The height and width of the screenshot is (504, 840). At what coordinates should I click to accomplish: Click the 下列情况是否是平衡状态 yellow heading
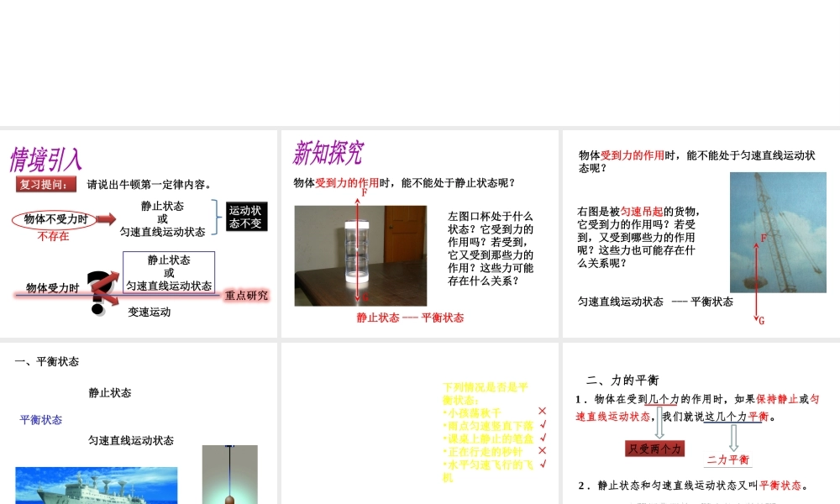tap(486, 393)
